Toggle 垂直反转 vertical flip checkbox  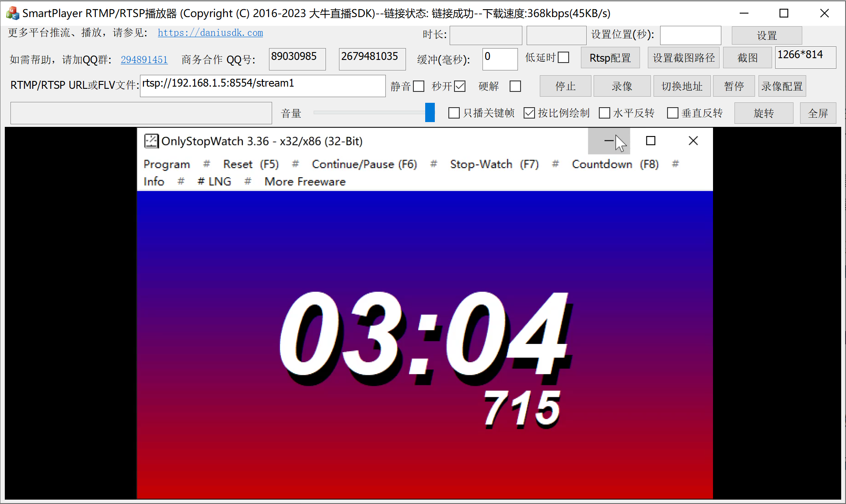pos(672,113)
